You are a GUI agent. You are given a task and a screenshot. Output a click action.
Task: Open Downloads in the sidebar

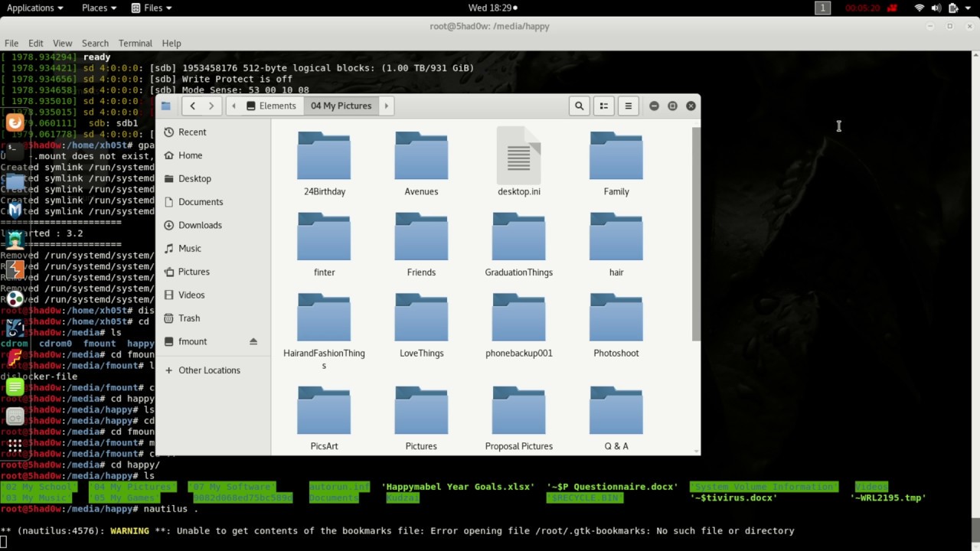tap(213, 225)
